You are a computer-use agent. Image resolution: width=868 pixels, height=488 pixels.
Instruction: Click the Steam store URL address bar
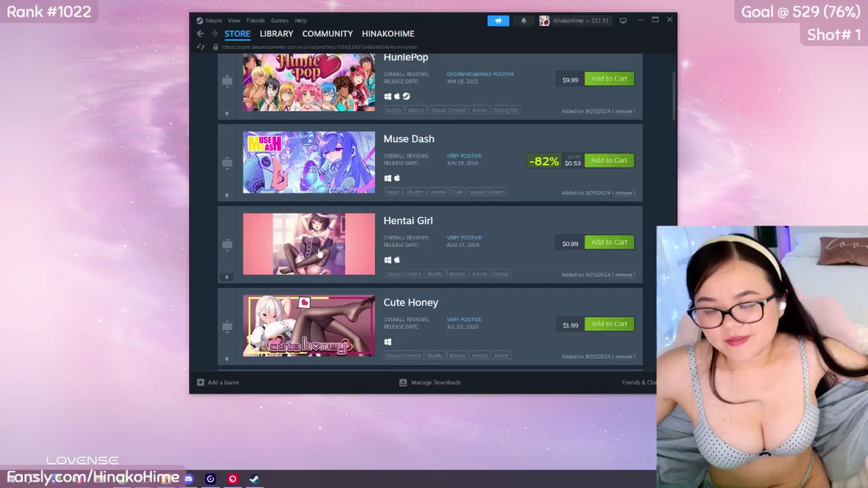[320, 47]
